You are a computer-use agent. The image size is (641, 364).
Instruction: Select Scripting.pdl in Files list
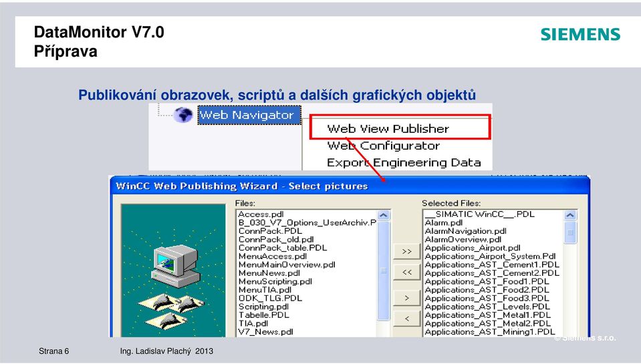pyautogui.click(x=263, y=307)
